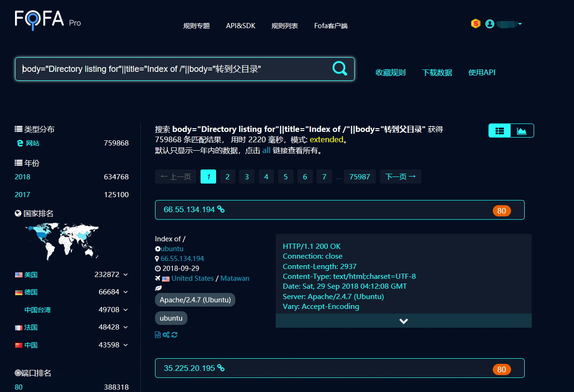Click into the search query field

(x=174, y=69)
